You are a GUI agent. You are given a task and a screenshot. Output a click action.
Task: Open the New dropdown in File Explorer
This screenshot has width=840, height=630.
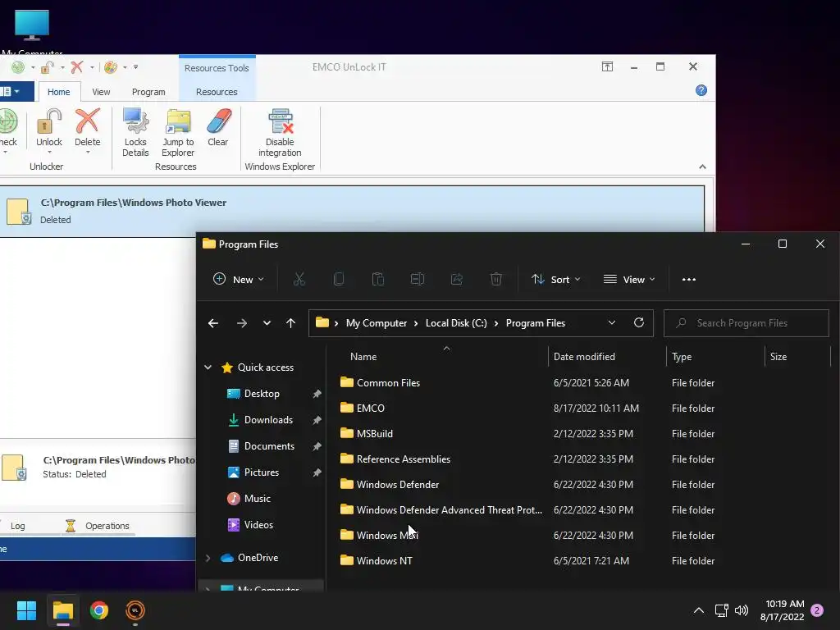tap(239, 279)
